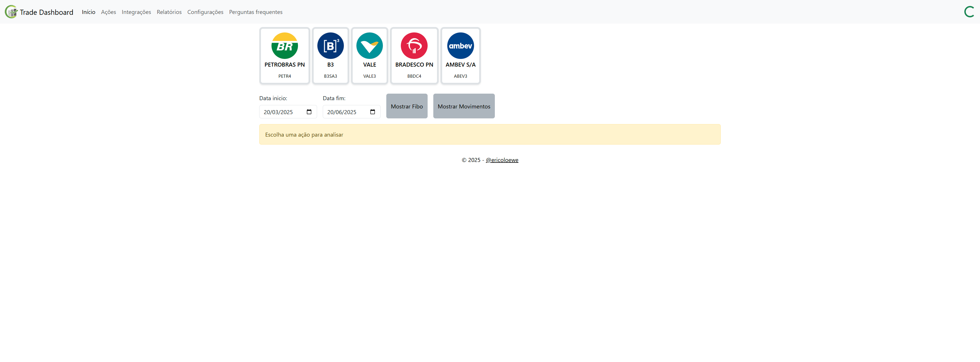Screen dimensions: 980x362
Task: Click the Data fim date field
Action: 352,112
